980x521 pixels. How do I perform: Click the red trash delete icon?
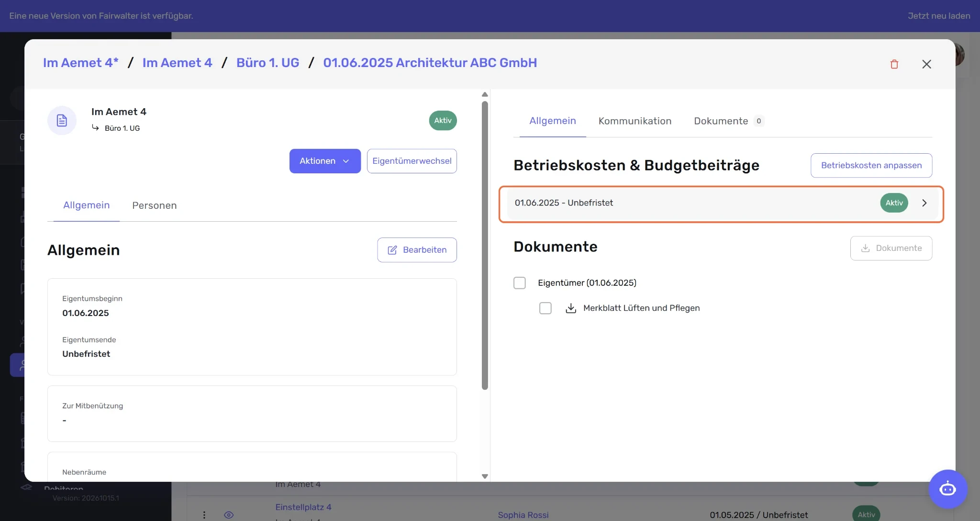[x=894, y=64]
